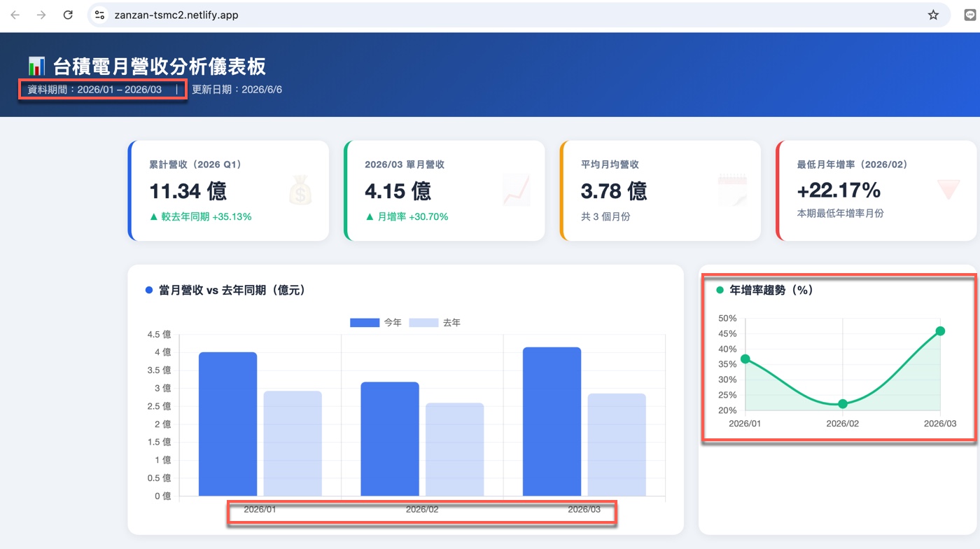Click the zanzan-tsmc2.netlify.app URL
Image resolution: width=980 pixels, height=549 pixels.
tap(176, 15)
